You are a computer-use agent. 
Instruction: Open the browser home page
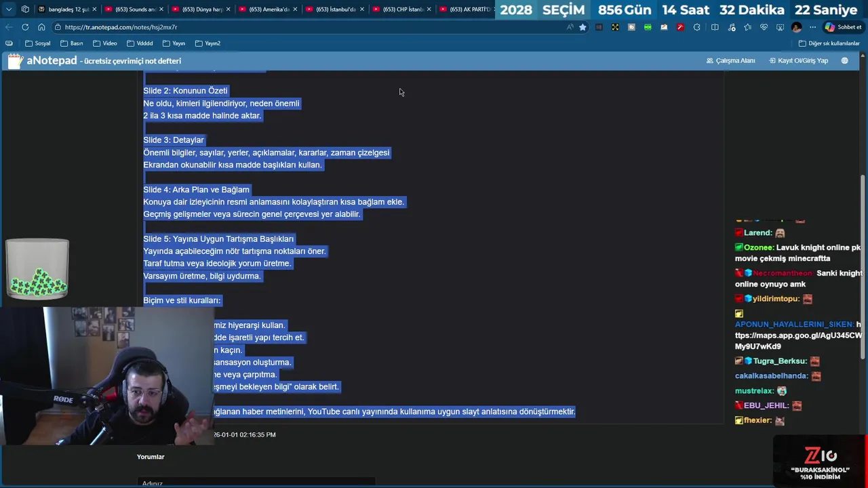(x=41, y=27)
